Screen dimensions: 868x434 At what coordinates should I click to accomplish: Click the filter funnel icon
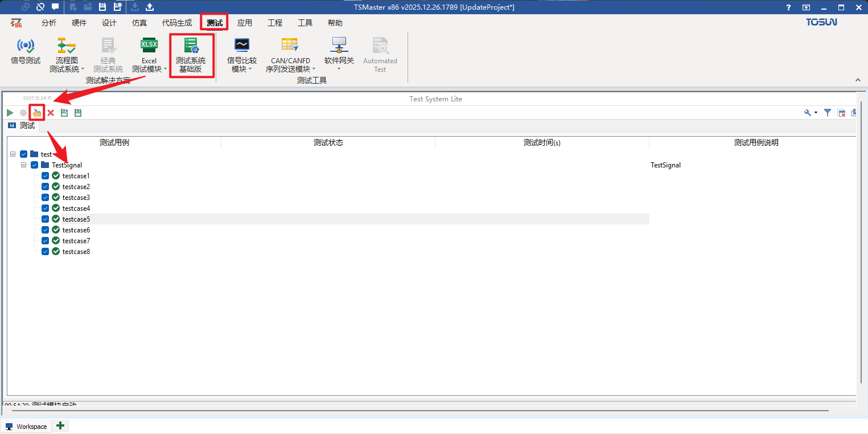pyautogui.click(x=828, y=113)
